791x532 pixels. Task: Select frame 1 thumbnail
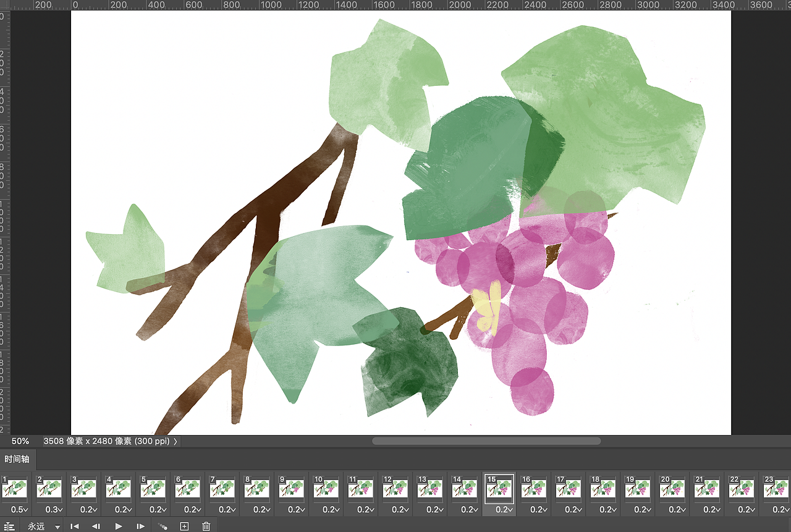[x=15, y=489]
